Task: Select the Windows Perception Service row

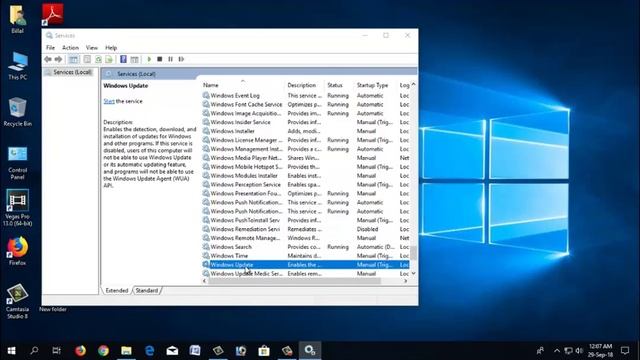Action: tap(305, 184)
